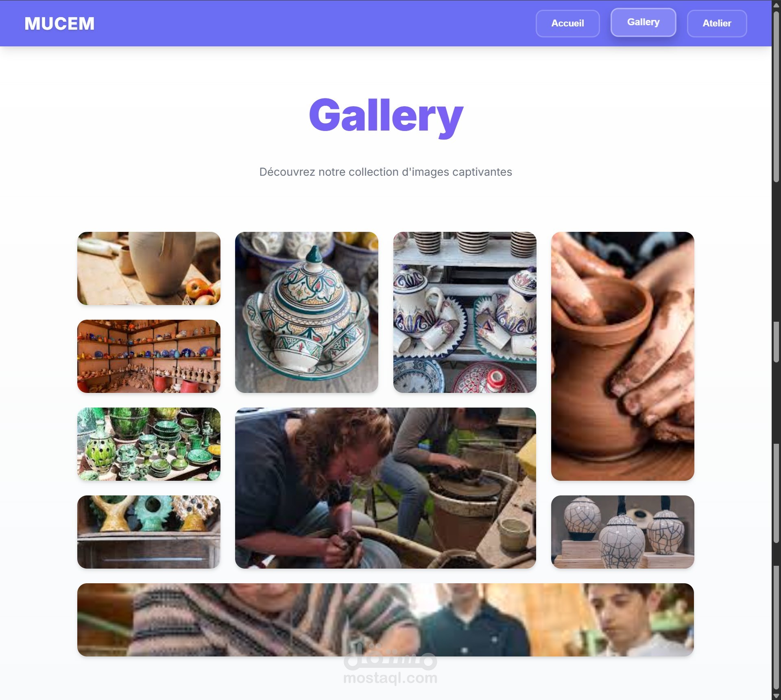View the wide blurred people banner image
The width and height of the screenshot is (781, 700).
pyautogui.click(x=386, y=620)
